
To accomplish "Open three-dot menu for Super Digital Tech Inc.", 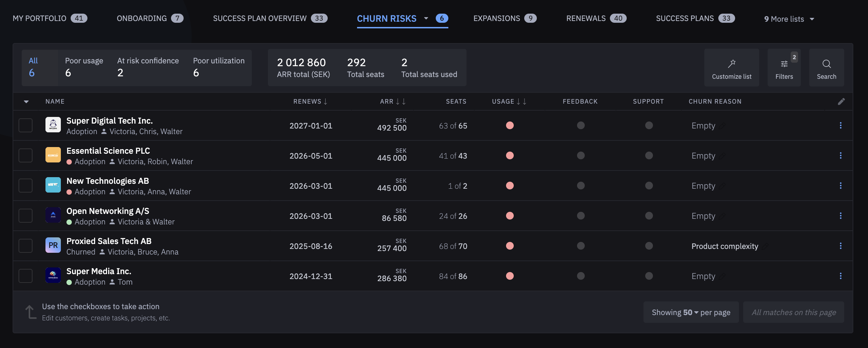I will [840, 125].
